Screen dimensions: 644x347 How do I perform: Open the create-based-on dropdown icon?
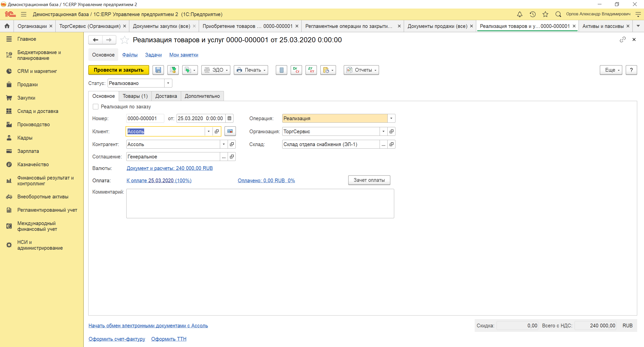point(190,70)
